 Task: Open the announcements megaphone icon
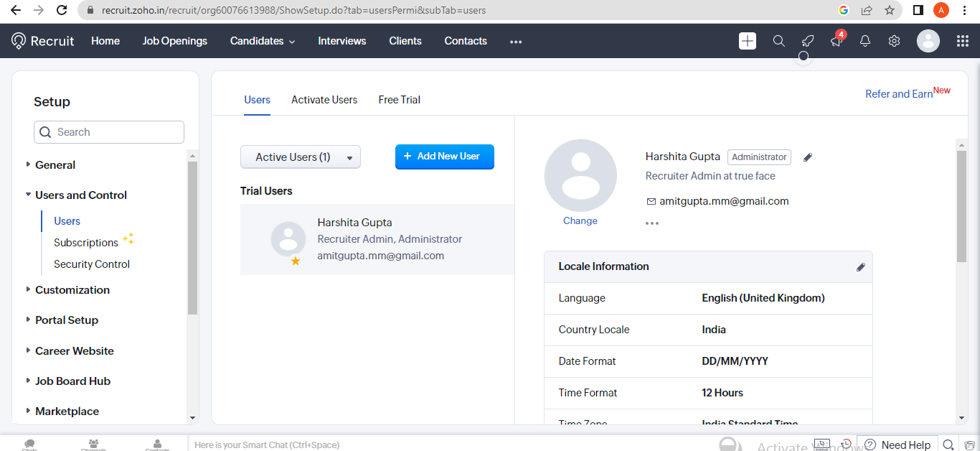coord(837,41)
